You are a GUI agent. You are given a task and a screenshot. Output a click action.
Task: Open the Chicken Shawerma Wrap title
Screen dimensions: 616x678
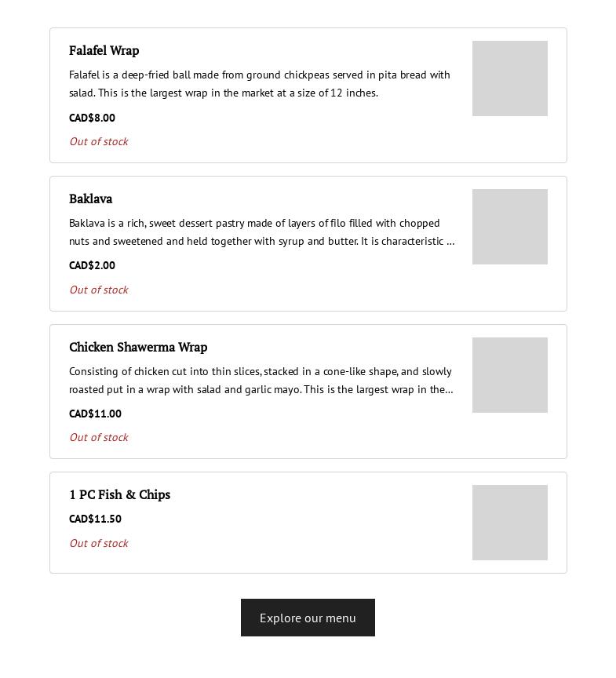[x=138, y=347]
